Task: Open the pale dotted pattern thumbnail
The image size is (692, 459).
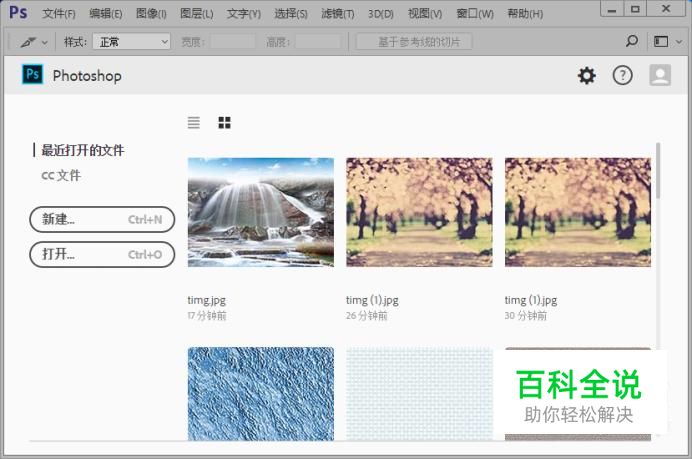Action: point(419,394)
